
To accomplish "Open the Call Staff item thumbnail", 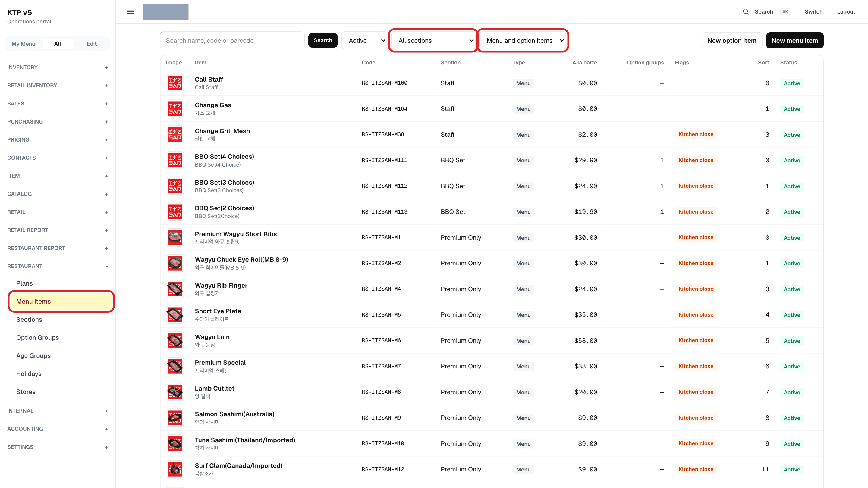I will 175,83.
